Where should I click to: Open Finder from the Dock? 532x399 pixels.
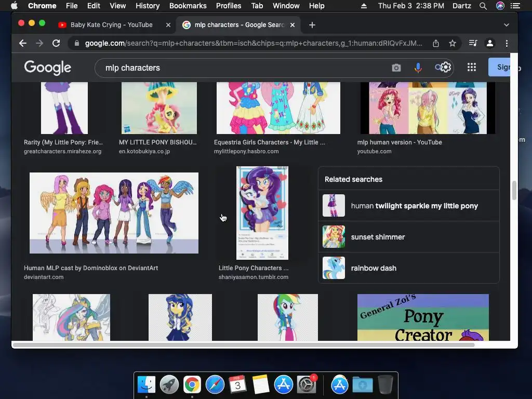click(147, 385)
